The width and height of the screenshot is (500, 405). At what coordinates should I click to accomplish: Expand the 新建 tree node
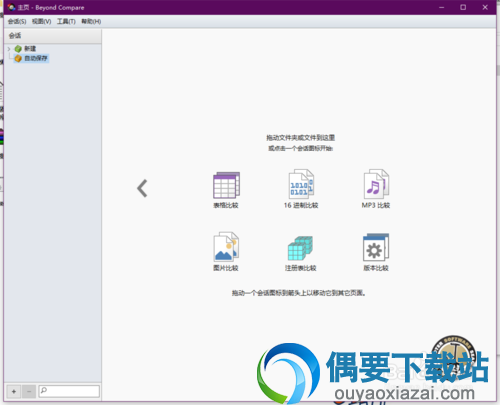(x=9, y=49)
